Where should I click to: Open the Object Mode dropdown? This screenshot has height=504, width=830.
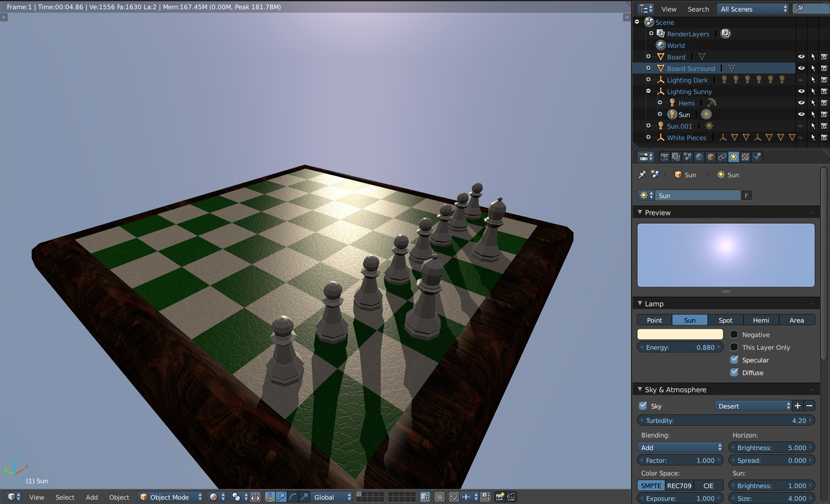tap(171, 497)
